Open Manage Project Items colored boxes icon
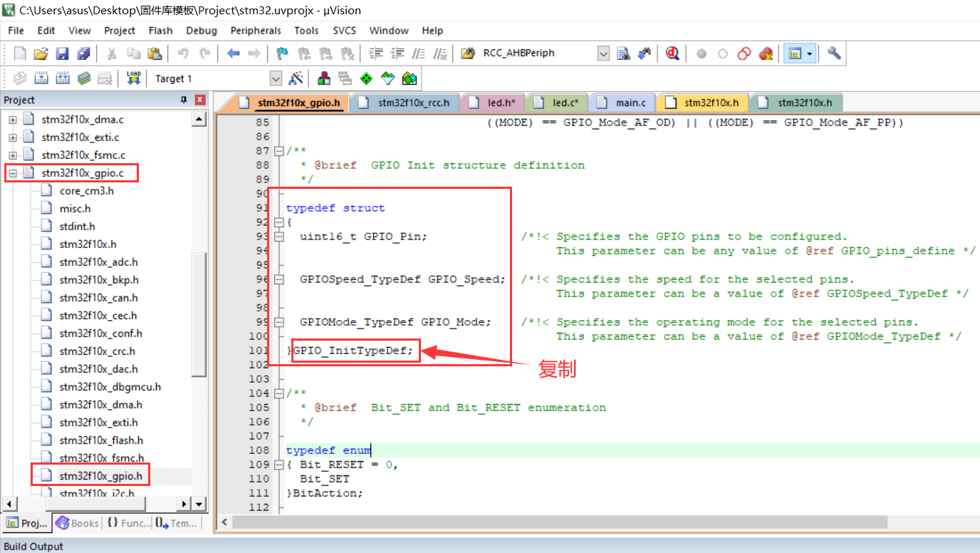Image resolution: width=980 pixels, height=553 pixels. [x=324, y=78]
